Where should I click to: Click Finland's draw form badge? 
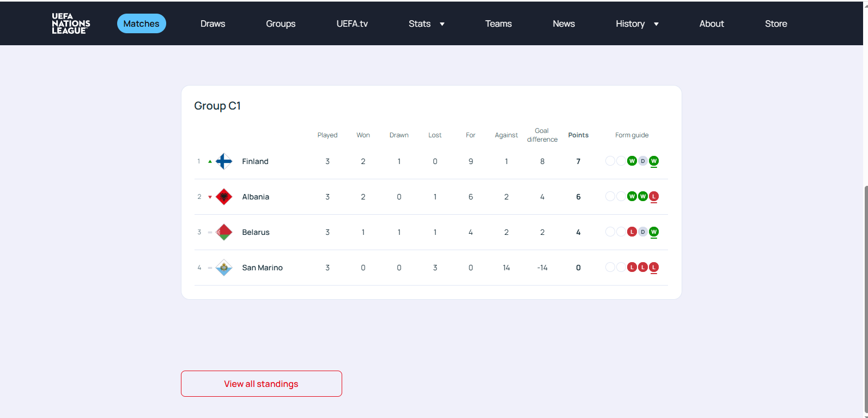tap(643, 161)
